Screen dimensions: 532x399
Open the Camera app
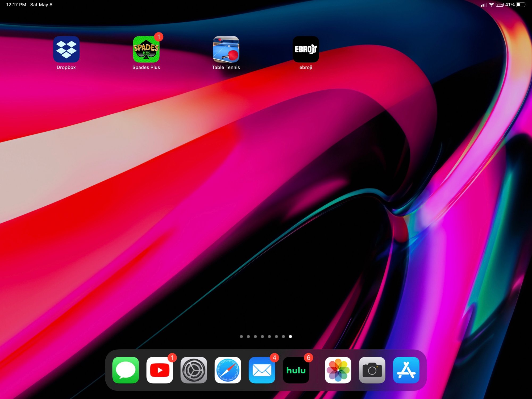click(372, 370)
